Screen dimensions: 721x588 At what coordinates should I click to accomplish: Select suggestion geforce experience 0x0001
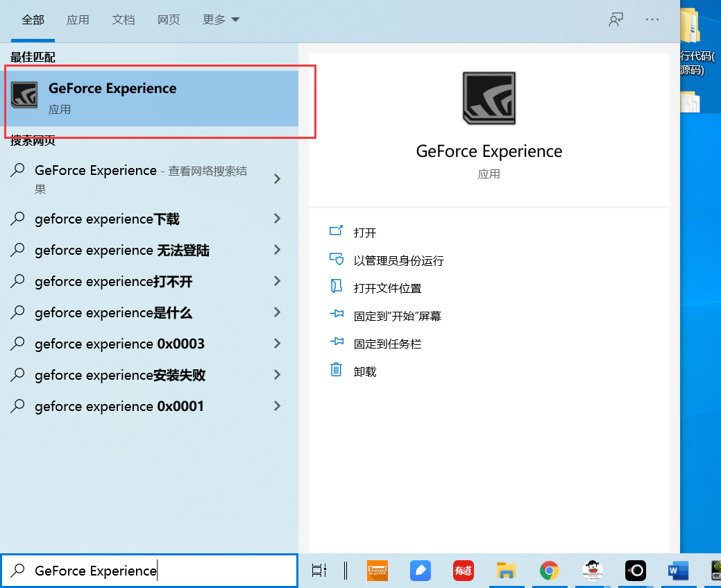[119, 406]
